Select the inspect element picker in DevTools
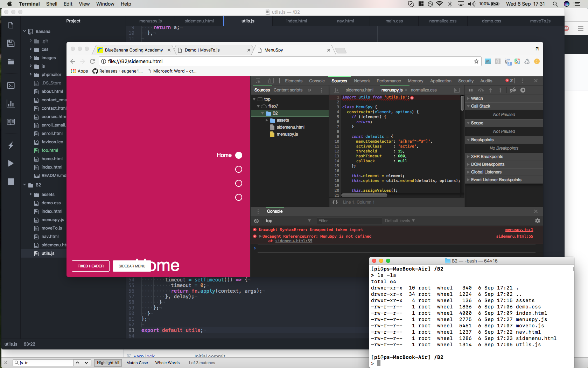588x368 pixels. click(258, 81)
